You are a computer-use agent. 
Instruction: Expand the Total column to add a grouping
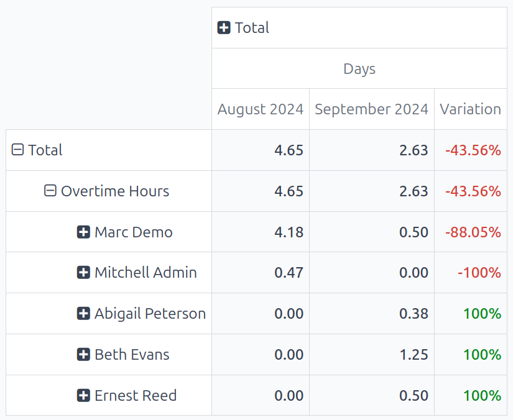click(224, 27)
